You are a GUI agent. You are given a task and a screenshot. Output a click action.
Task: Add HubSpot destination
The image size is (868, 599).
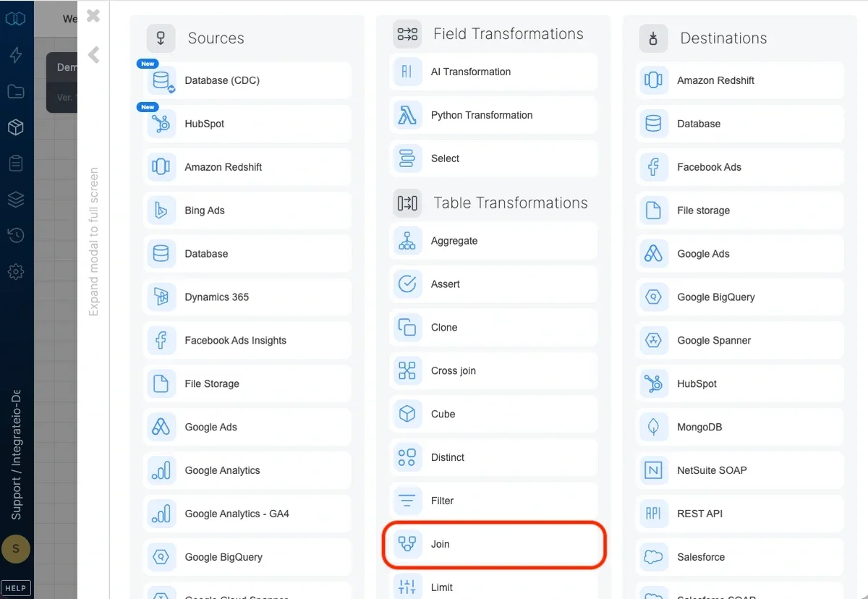point(740,384)
